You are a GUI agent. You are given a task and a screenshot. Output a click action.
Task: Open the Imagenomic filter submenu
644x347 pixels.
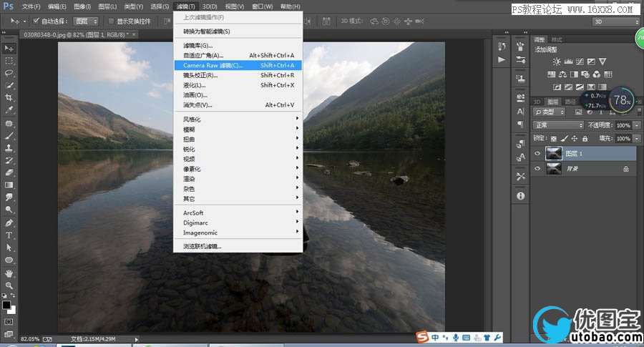(238, 233)
